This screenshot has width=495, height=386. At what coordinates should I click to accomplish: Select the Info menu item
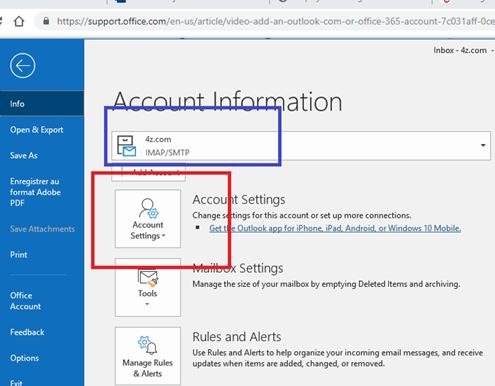pyautogui.click(x=42, y=104)
